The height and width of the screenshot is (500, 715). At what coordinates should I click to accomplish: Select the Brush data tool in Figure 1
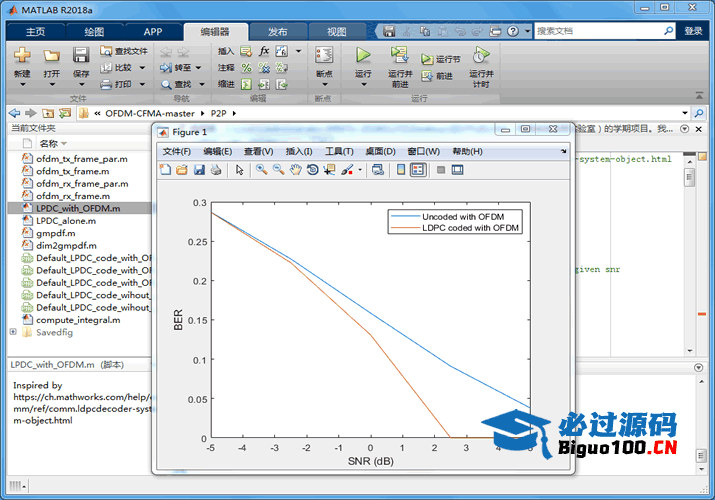click(x=347, y=170)
